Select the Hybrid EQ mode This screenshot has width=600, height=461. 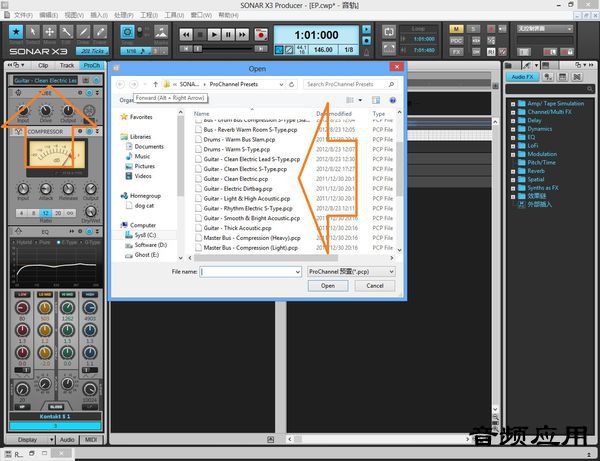[x=22, y=243]
